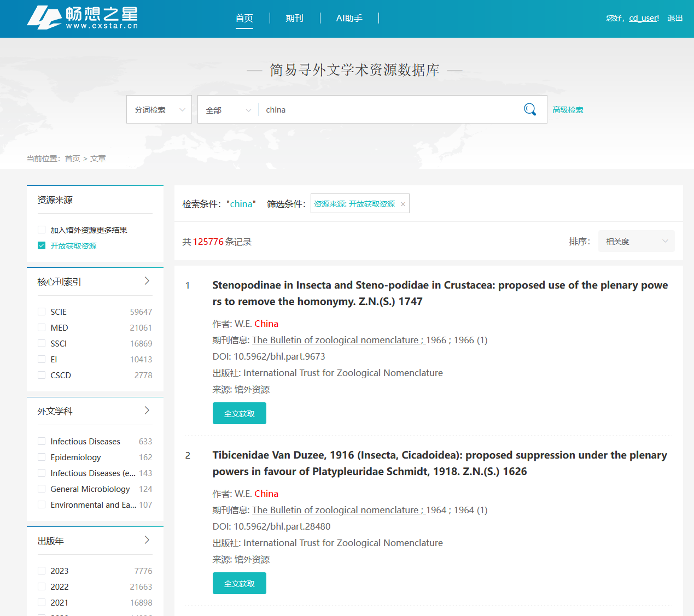
Task: Select the 2023 publication year checkbox
Action: (42, 571)
